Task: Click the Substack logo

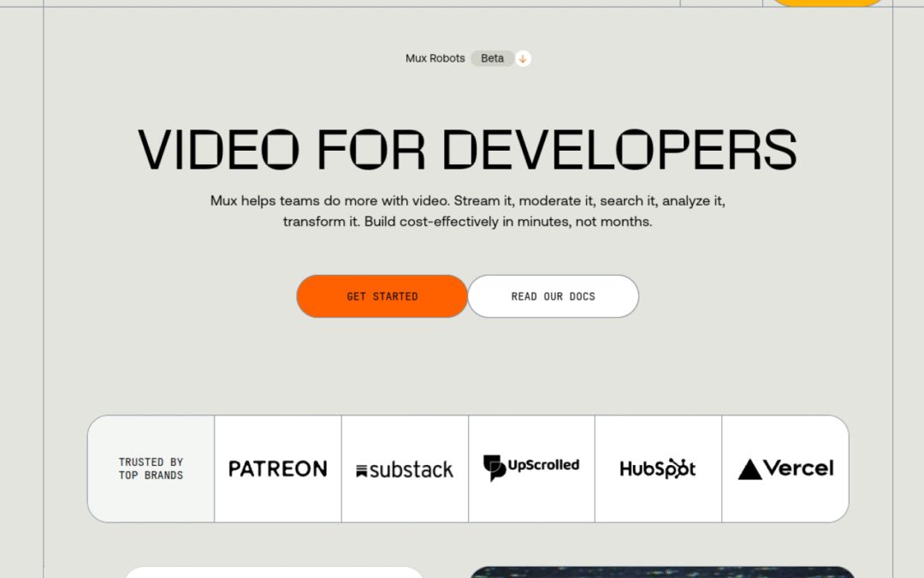Action: pos(405,469)
